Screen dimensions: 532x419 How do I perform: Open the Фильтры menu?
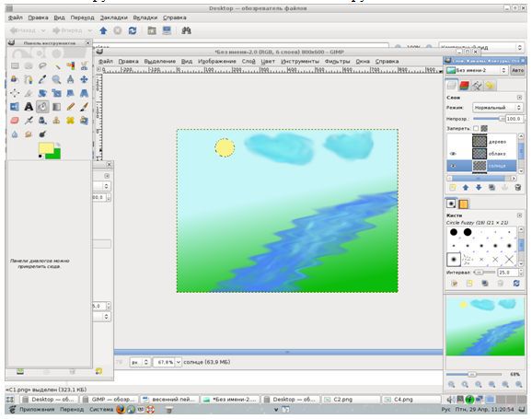[x=337, y=62]
